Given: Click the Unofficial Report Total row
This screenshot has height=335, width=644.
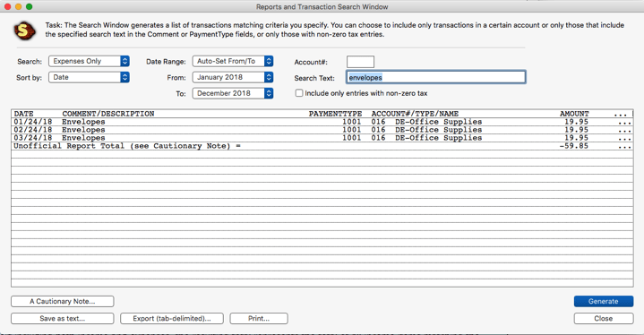Looking at the screenshot, I should pos(322,146).
